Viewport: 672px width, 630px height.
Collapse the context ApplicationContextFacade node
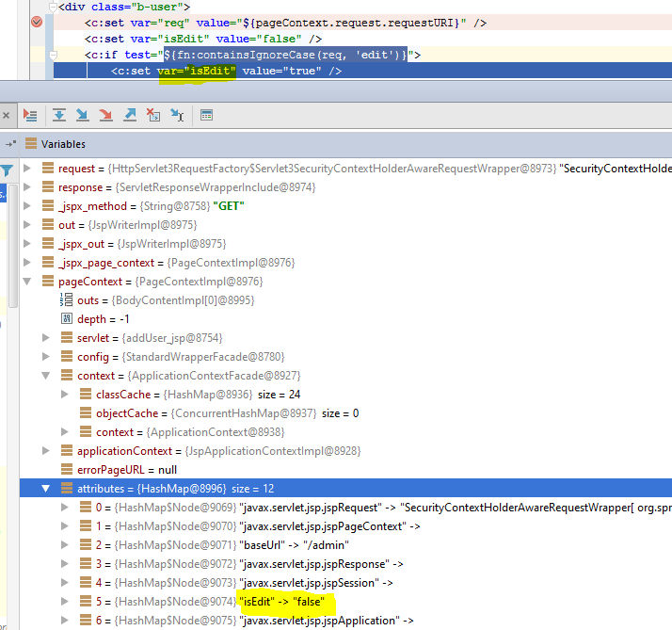46,376
